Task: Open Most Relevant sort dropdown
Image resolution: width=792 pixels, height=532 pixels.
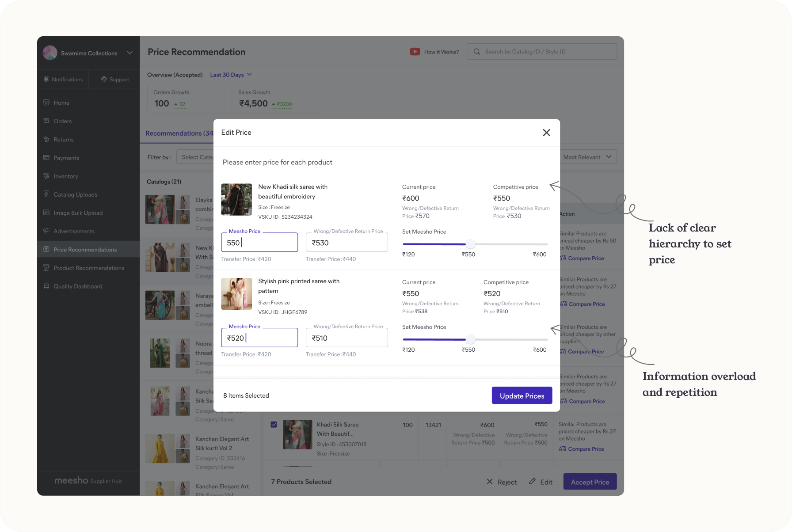Action: pyautogui.click(x=588, y=157)
